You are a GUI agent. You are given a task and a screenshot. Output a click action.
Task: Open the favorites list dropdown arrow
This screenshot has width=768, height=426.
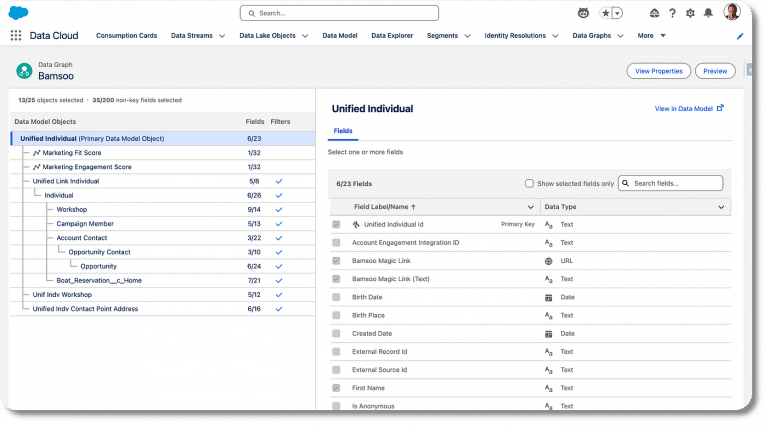tap(618, 13)
